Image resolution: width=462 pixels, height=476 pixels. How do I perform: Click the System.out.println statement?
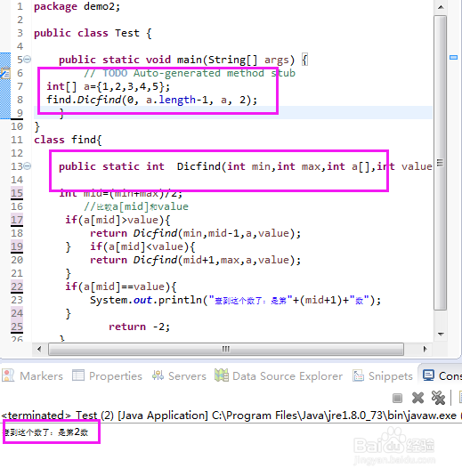click(x=235, y=300)
